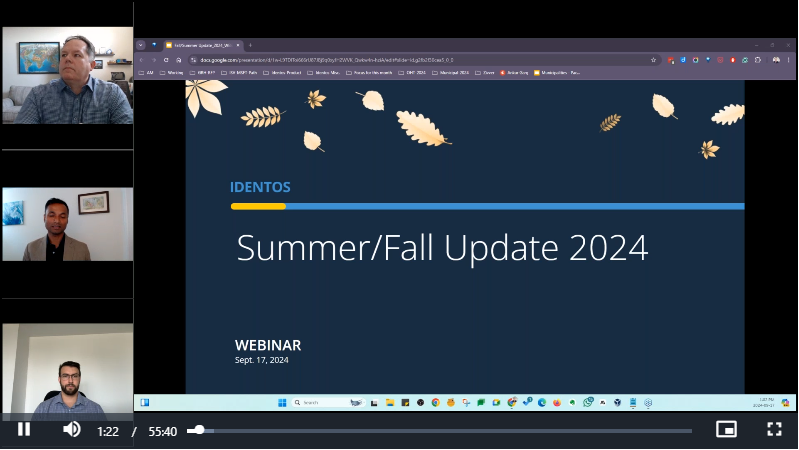This screenshot has width=799, height=450.
Task: Open WhatsApp from the taskbar
Action: pyautogui.click(x=588, y=403)
